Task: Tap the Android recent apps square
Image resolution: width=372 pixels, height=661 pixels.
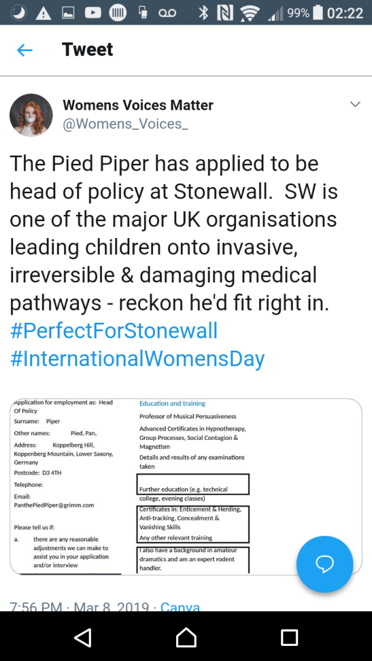Action: tap(289, 637)
